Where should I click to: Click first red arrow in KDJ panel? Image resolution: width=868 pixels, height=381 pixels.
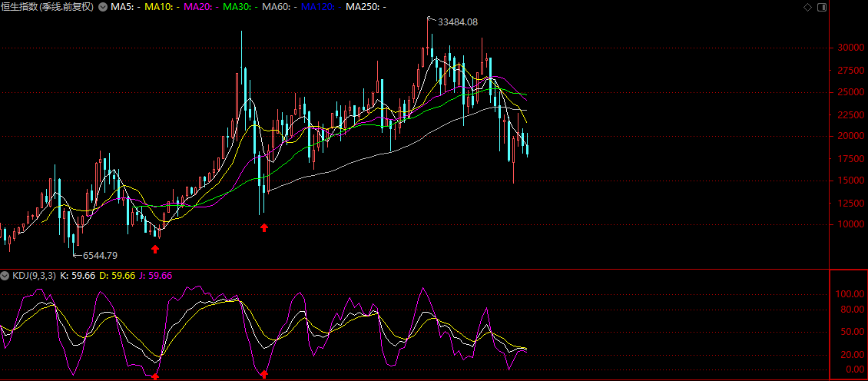click(x=155, y=376)
